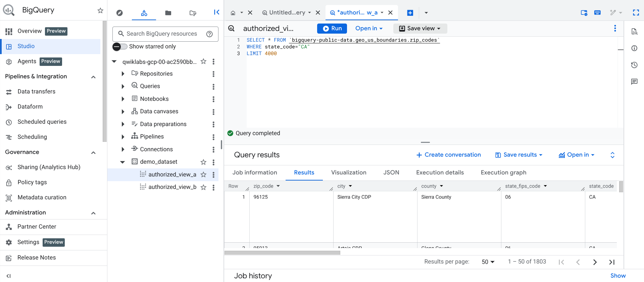644x282 pixels.
Task: Click the Search BigQuery resources field
Action: 162,34
